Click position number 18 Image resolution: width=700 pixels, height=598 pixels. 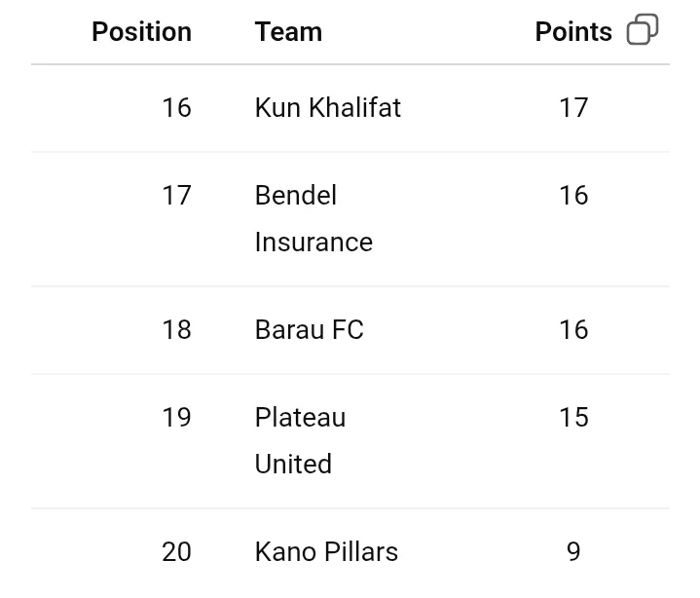[x=176, y=329]
